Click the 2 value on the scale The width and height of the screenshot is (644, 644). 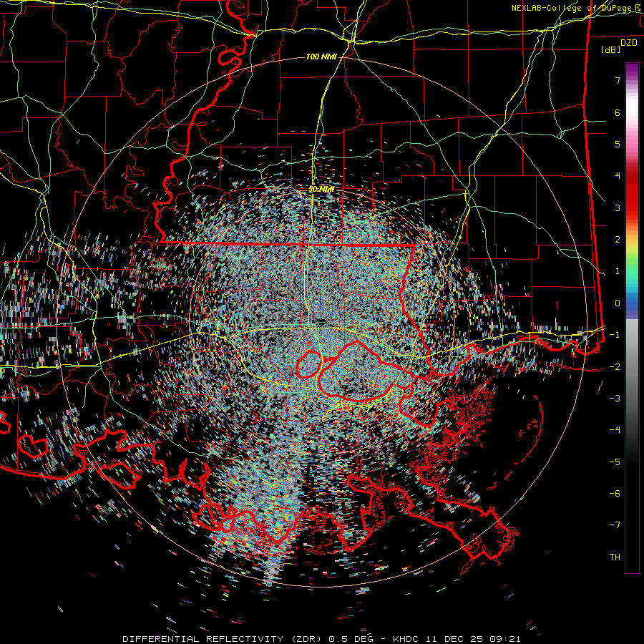(618, 240)
